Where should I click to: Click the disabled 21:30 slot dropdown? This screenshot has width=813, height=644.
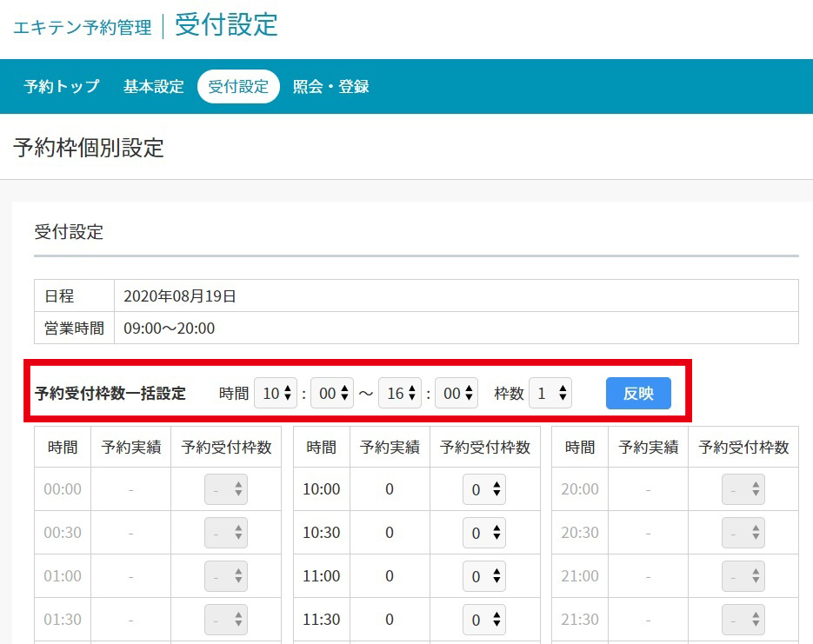click(743, 620)
